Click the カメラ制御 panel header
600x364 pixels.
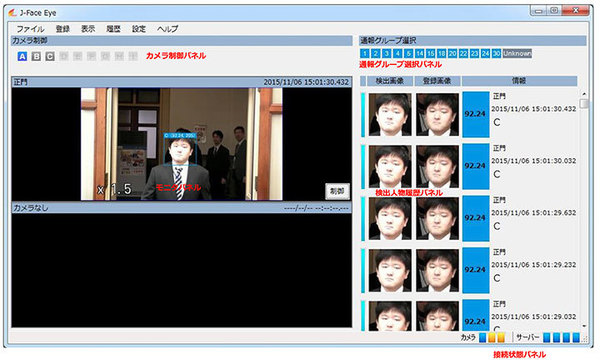pyautogui.click(x=182, y=41)
